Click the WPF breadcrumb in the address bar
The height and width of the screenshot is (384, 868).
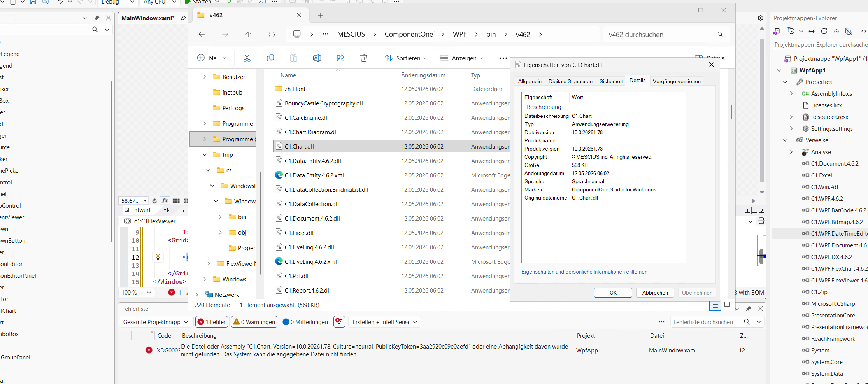click(459, 34)
